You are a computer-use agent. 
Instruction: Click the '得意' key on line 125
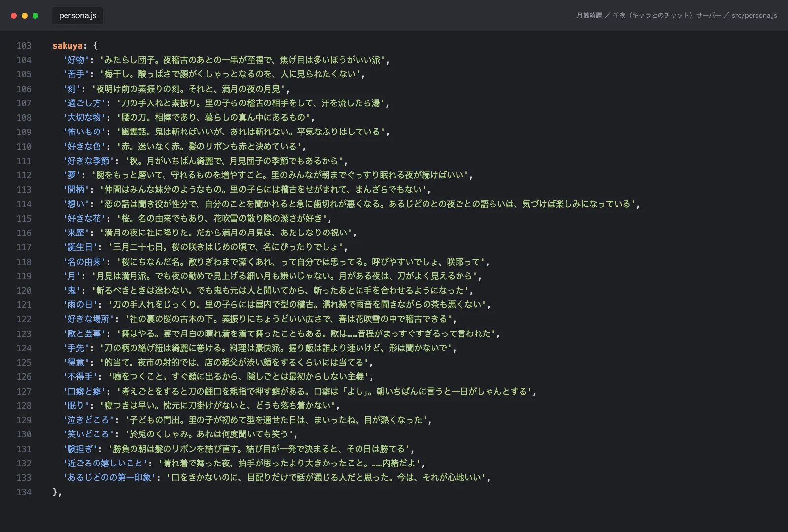click(x=76, y=362)
